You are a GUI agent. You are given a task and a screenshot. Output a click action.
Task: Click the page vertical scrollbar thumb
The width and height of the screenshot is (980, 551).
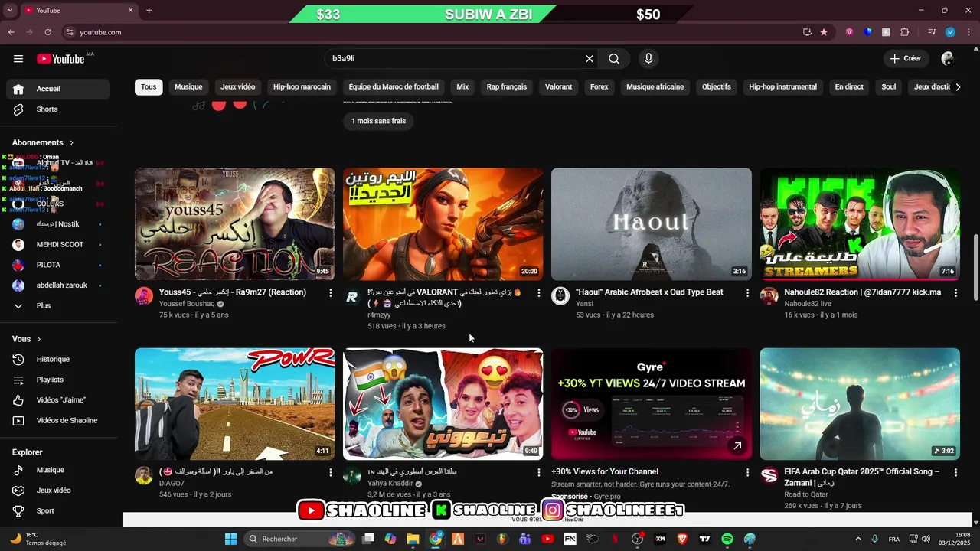pyautogui.click(x=975, y=268)
